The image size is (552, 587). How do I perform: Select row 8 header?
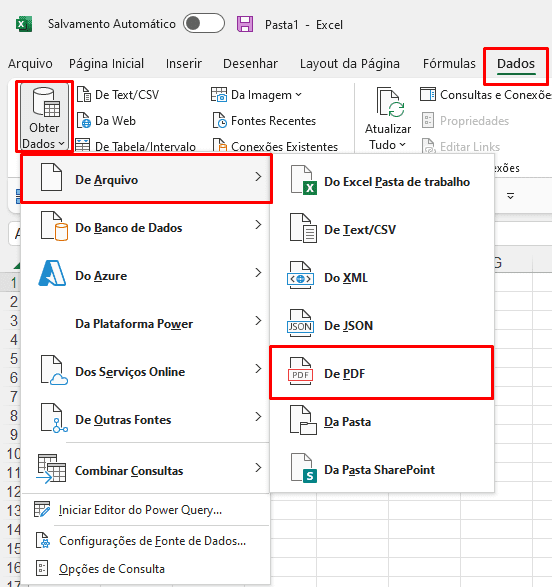(x=10, y=416)
